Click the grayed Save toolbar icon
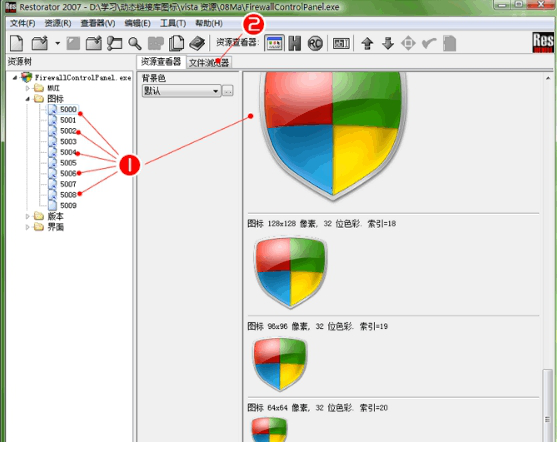Image resolution: width=557 pixels, height=459 pixels. [73, 43]
